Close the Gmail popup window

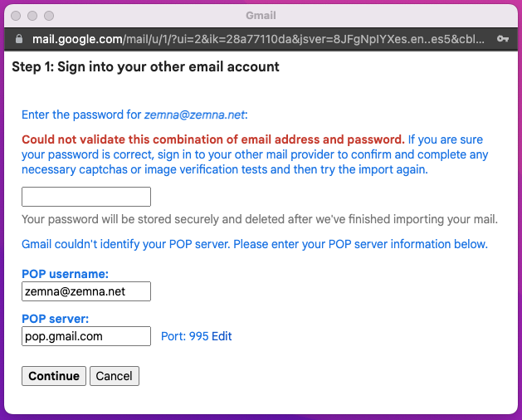16,16
